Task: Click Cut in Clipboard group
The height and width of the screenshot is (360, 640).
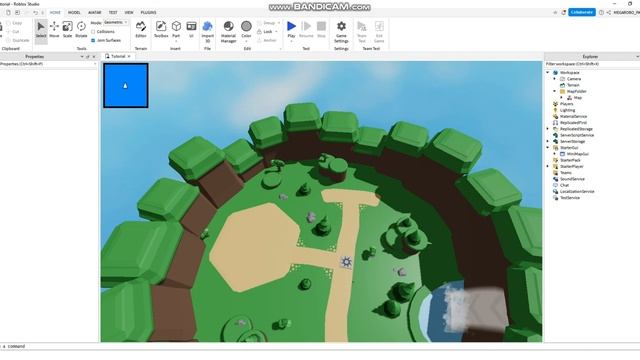Action: click(13, 32)
